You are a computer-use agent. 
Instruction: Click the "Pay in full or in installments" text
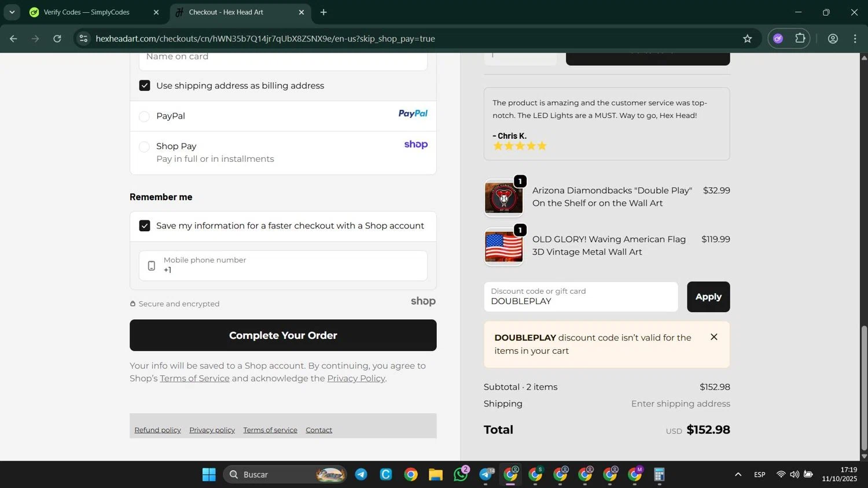215,159
